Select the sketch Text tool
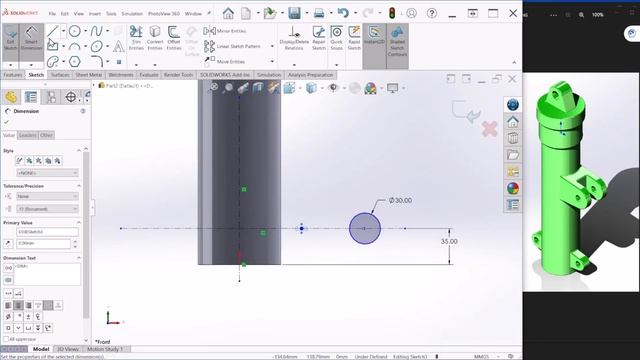Image resolution: width=640 pixels, height=360 pixels. 118,46
